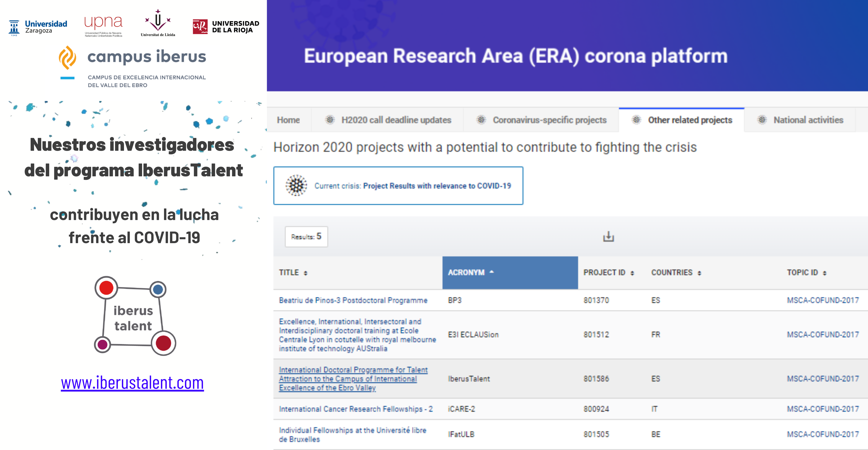
Task: Open International Doctoral Programme for Talent Attraction link
Action: pyautogui.click(x=353, y=379)
